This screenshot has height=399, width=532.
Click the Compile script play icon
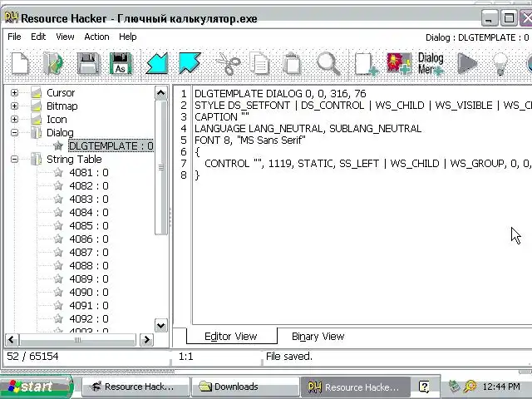coord(467,63)
